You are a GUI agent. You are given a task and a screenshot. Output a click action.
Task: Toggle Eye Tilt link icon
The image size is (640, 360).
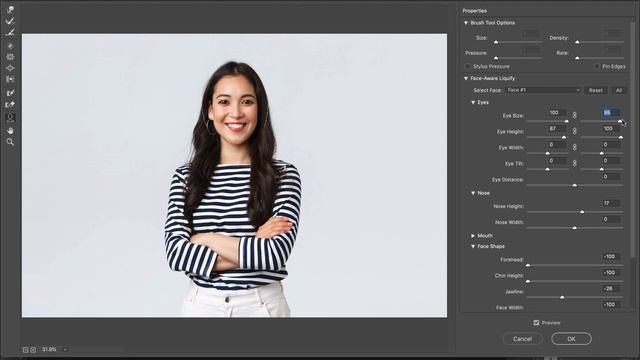(575, 163)
